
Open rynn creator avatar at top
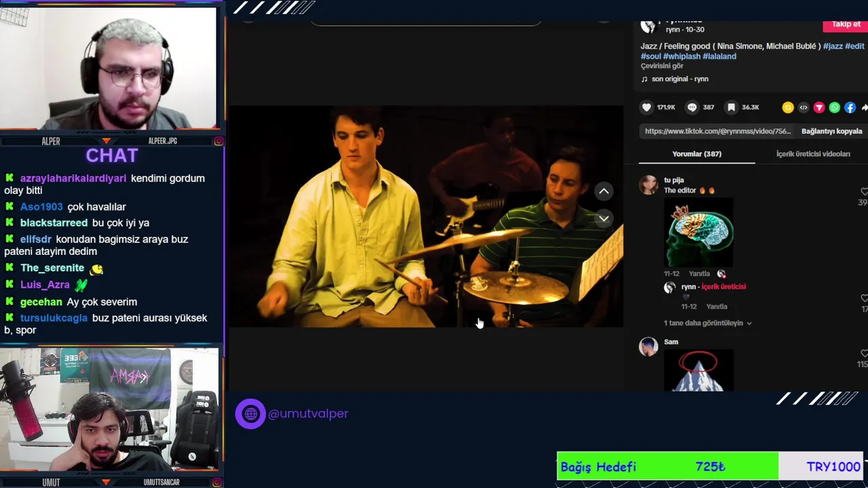649,26
